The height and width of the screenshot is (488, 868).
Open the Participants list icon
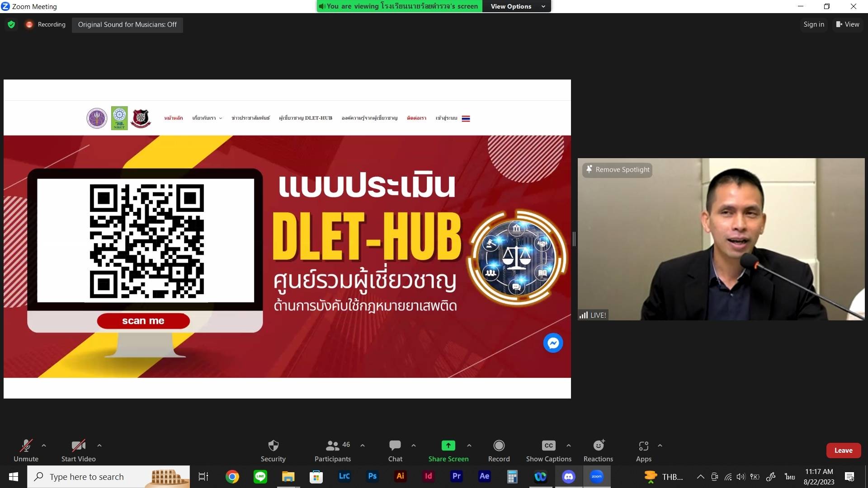pos(332,446)
